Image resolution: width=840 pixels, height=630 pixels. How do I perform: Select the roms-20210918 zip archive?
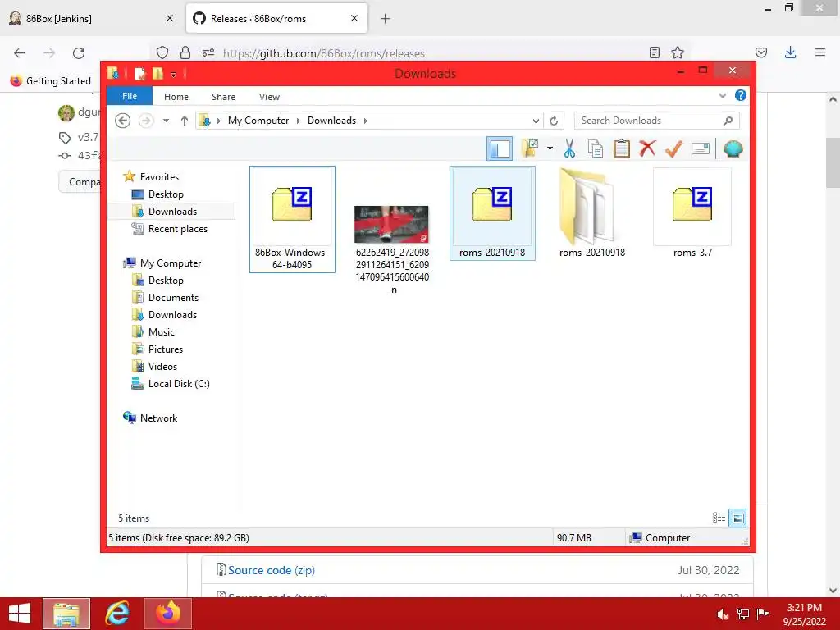492,213
